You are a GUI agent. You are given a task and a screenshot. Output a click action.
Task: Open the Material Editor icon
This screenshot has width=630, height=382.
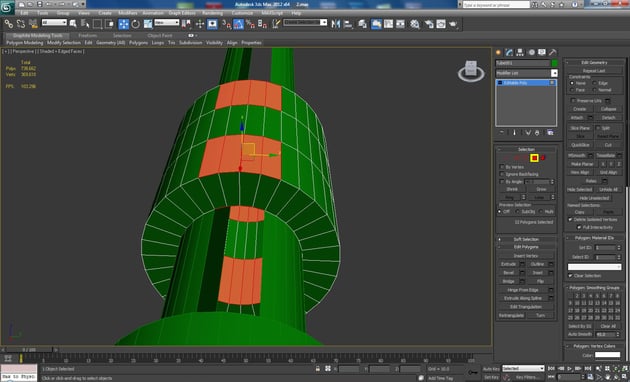click(415, 24)
